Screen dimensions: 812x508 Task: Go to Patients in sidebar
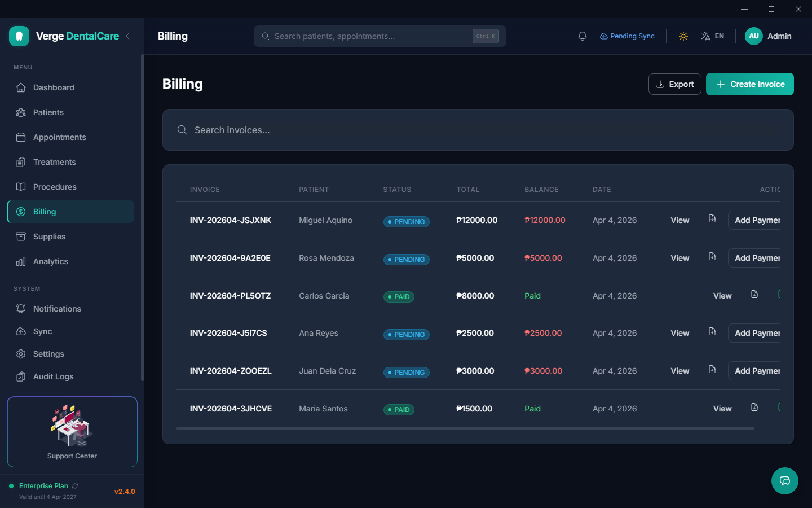click(70, 112)
